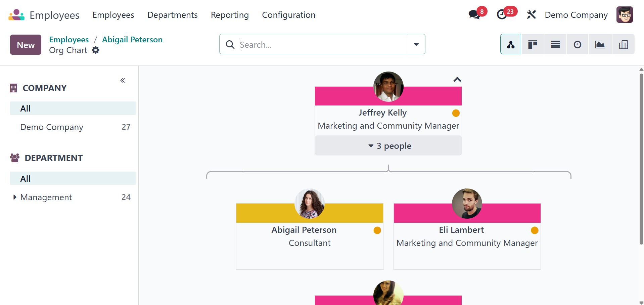Open the Activity view
Viewport: 644px width, 305px height.
[x=578, y=44]
